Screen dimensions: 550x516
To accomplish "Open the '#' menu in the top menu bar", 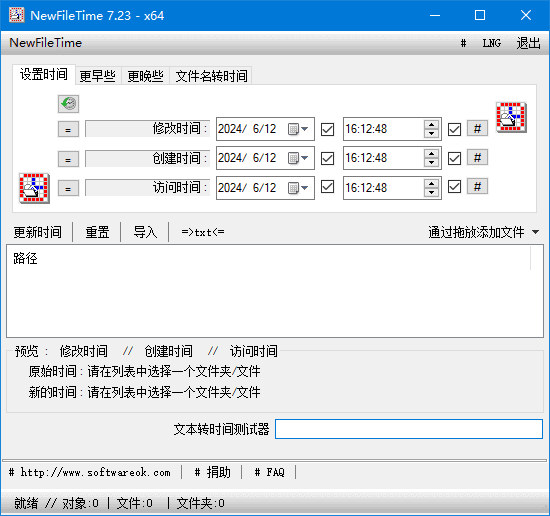I will point(463,43).
